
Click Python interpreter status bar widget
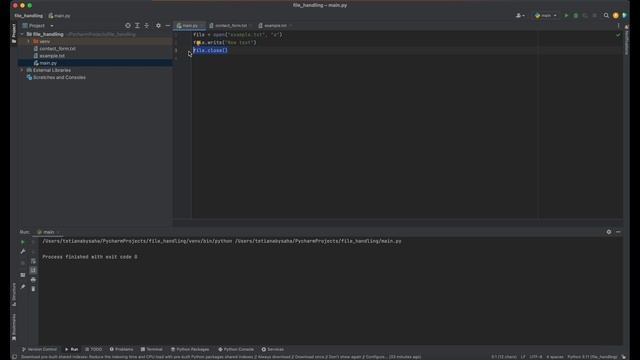(x=592, y=357)
